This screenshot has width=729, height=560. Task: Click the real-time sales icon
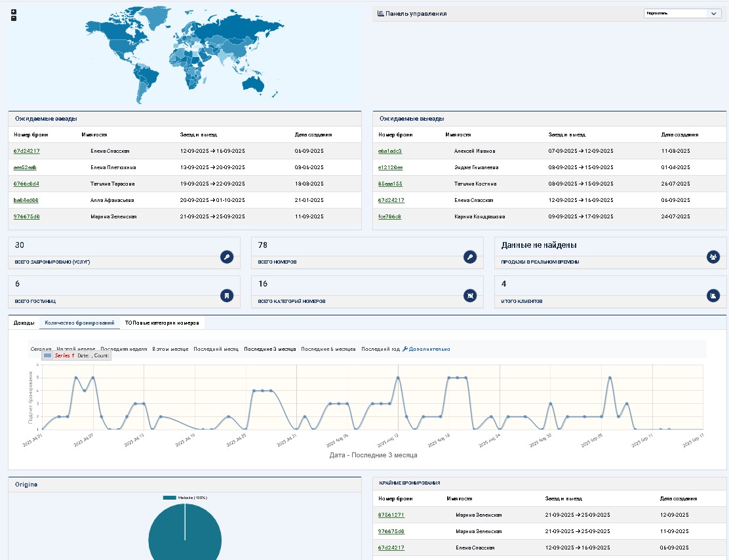pyautogui.click(x=713, y=257)
